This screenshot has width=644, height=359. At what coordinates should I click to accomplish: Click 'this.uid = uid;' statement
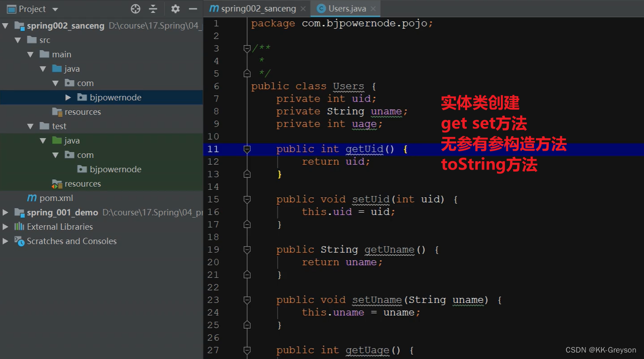(349, 212)
